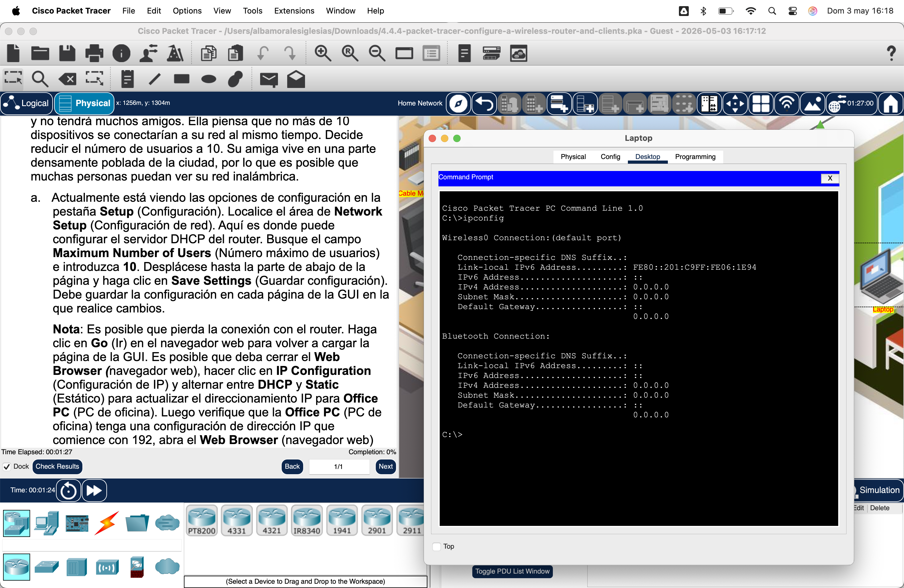Choose the Draw Rectangle tool

click(x=181, y=79)
